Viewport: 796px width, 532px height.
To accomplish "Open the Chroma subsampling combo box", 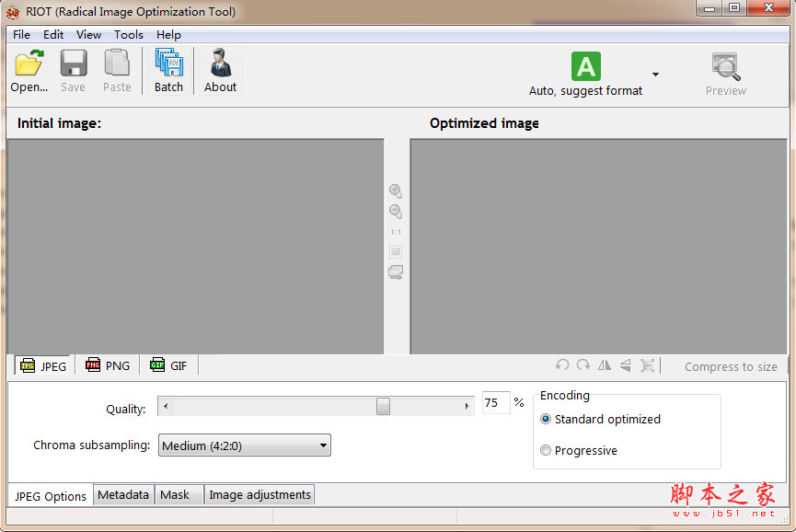I will click(x=245, y=445).
